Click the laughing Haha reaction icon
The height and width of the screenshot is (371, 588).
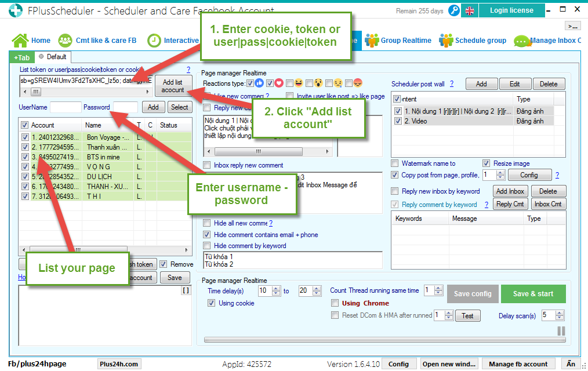point(299,83)
